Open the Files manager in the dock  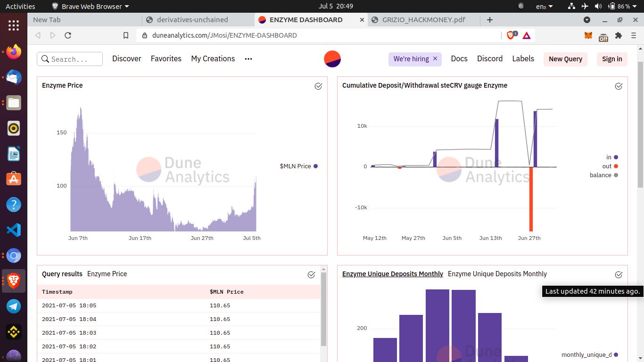[14, 102]
